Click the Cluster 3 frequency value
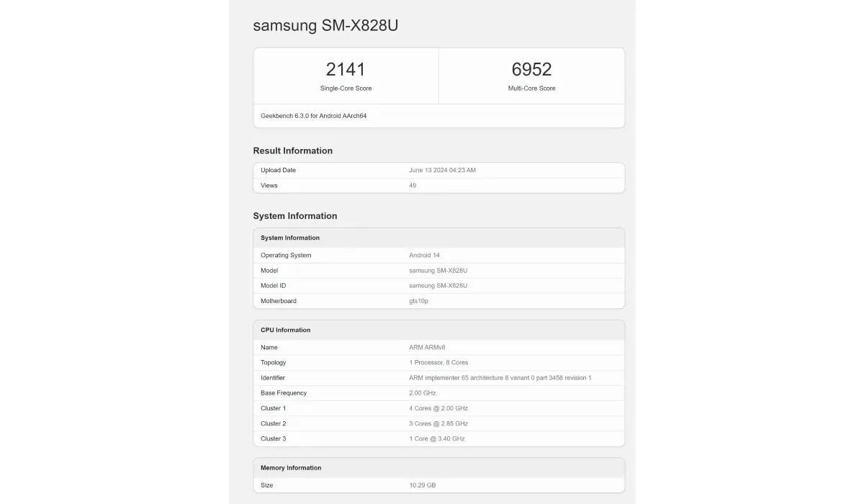The height and width of the screenshot is (504, 864). [x=437, y=439]
